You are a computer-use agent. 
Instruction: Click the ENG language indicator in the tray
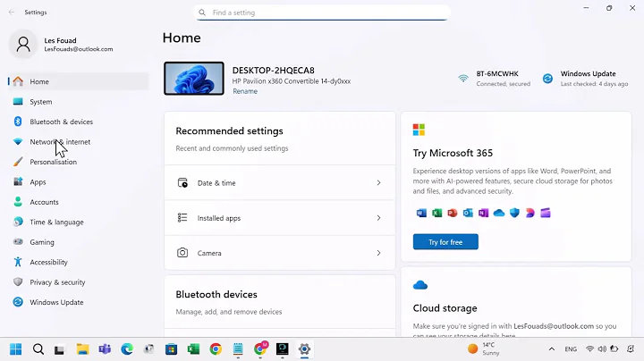point(571,349)
